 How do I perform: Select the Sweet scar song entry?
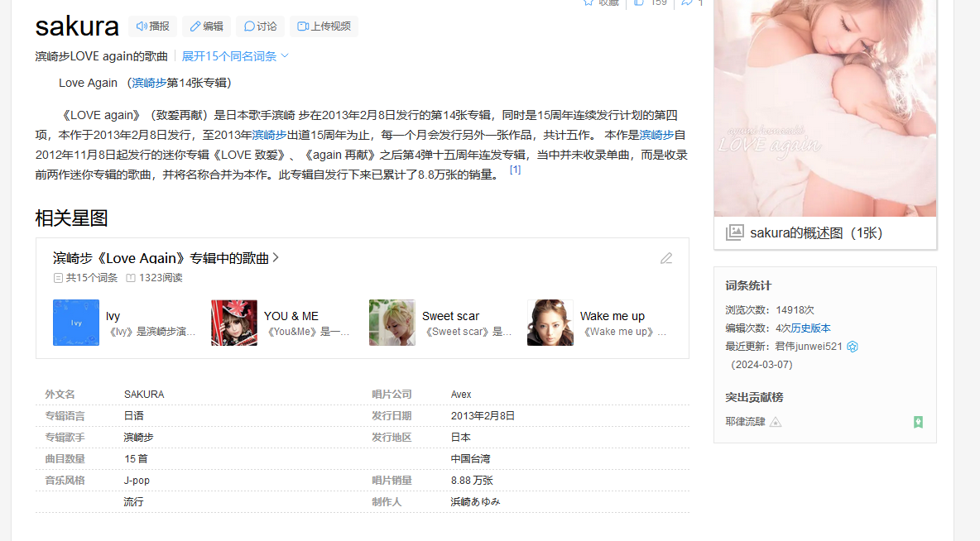point(450,316)
